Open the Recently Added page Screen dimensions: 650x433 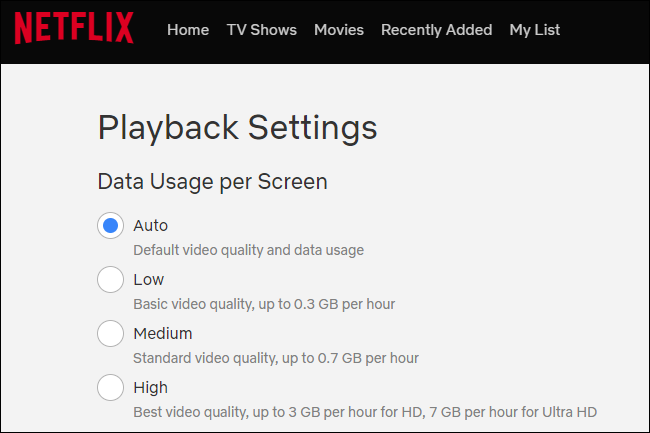coord(436,30)
